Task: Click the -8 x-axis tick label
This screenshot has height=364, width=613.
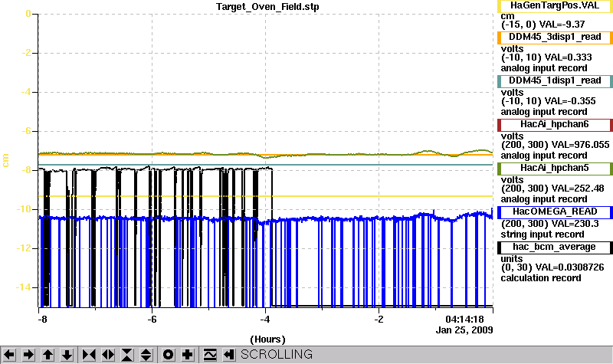Action: pyautogui.click(x=42, y=320)
